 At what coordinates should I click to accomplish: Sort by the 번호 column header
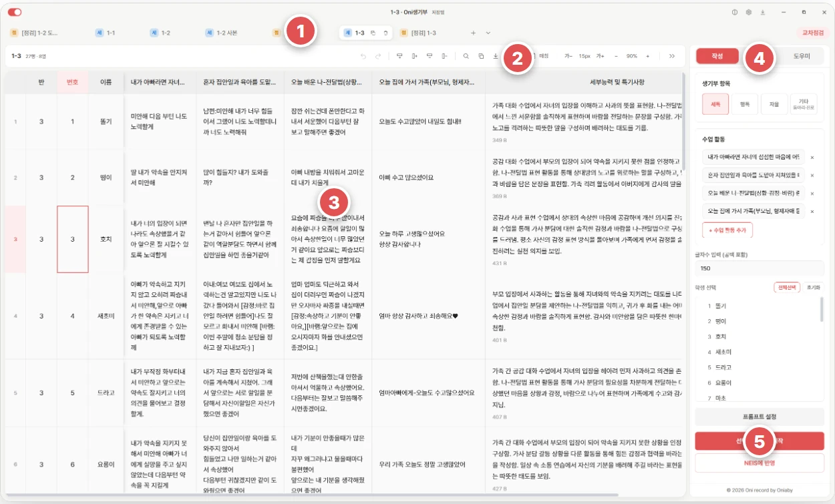pyautogui.click(x=72, y=81)
